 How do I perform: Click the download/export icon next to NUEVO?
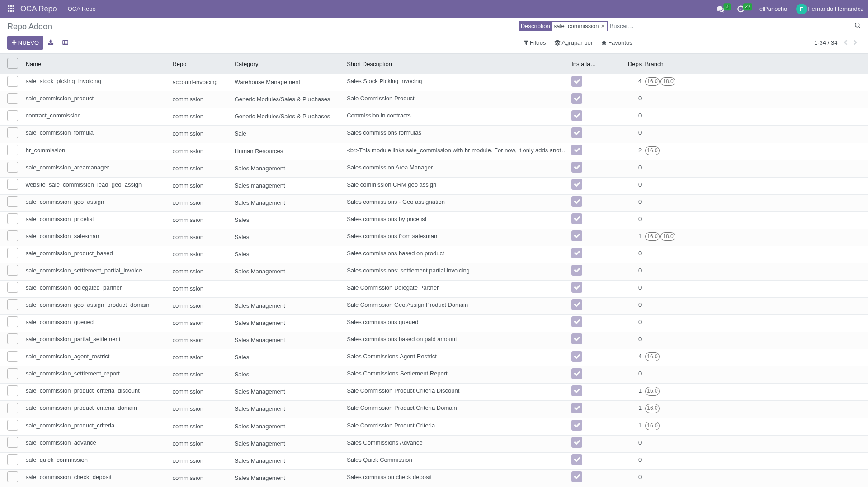coord(51,42)
